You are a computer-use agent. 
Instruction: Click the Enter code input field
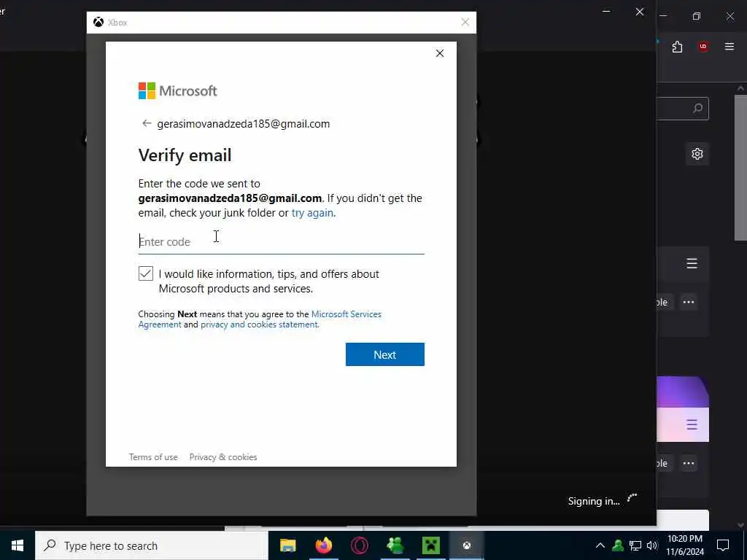[x=281, y=241]
